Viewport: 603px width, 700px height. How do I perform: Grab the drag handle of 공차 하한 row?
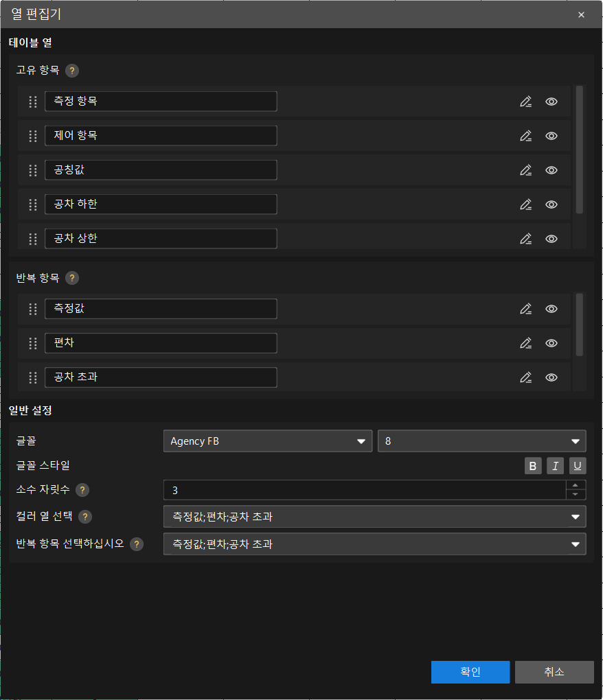[33, 205]
